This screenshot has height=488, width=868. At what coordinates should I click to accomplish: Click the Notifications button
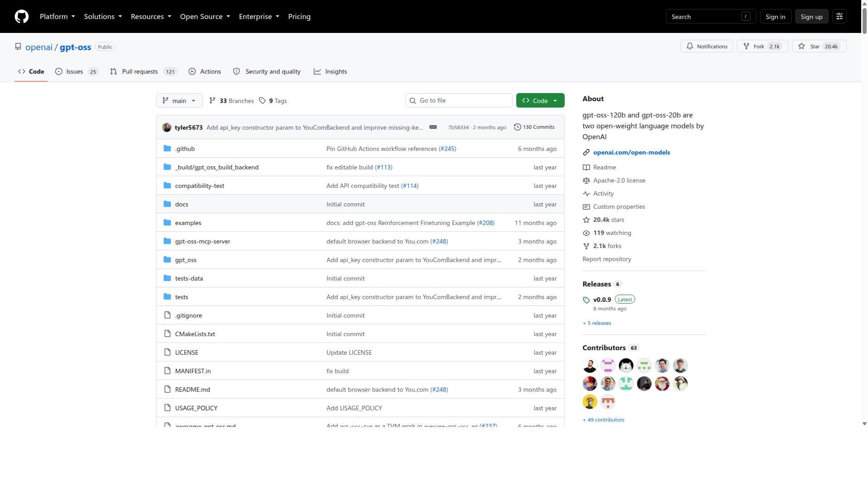[x=707, y=46]
